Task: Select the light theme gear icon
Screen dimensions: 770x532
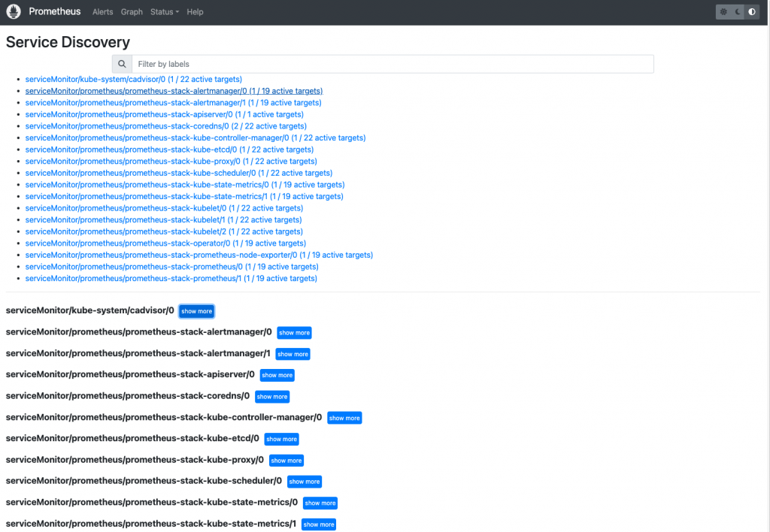Action: (723, 12)
